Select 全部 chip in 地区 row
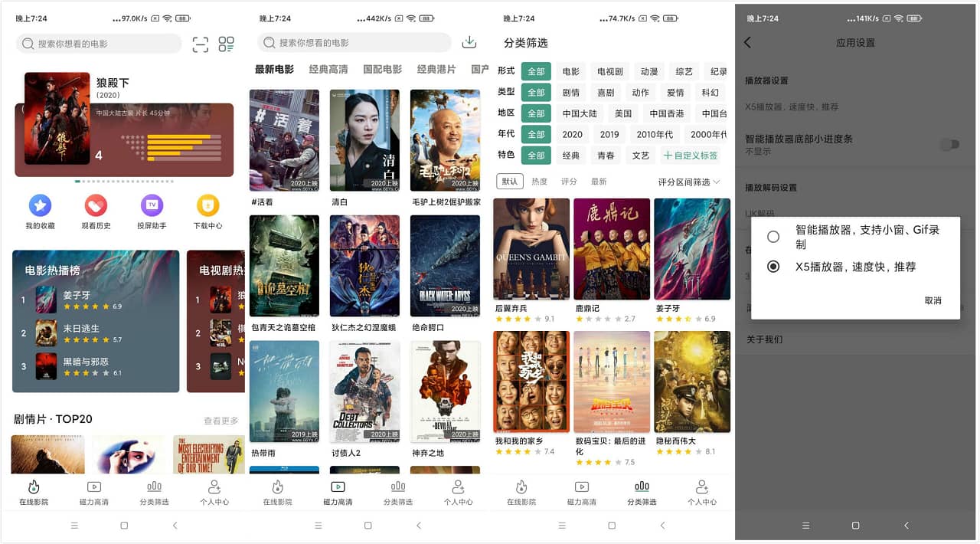This screenshot has height=544, width=980. pyautogui.click(x=536, y=113)
